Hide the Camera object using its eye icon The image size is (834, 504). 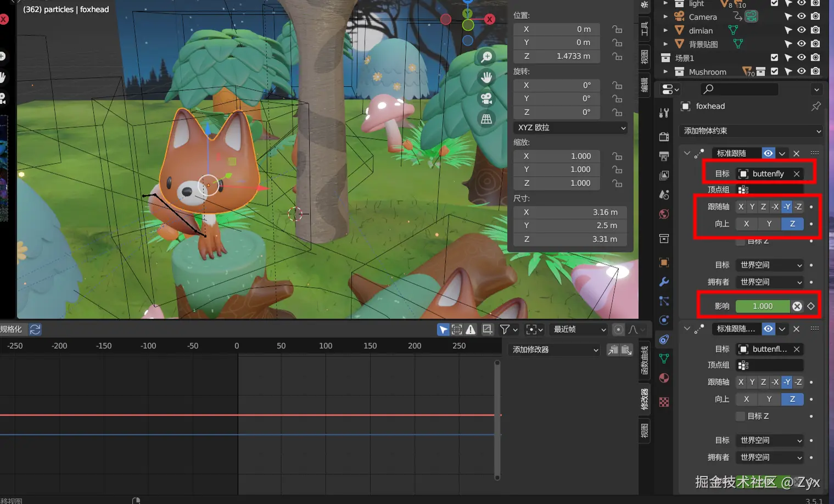[802, 16]
